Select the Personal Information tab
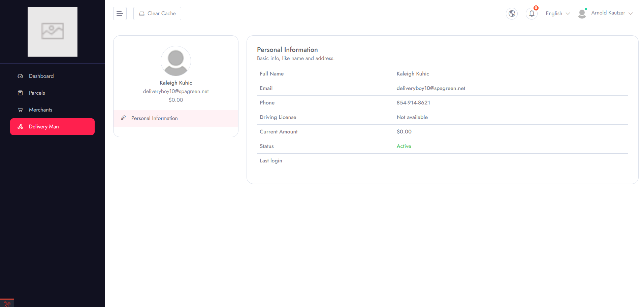The height and width of the screenshot is (307, 644). point(176,118)
